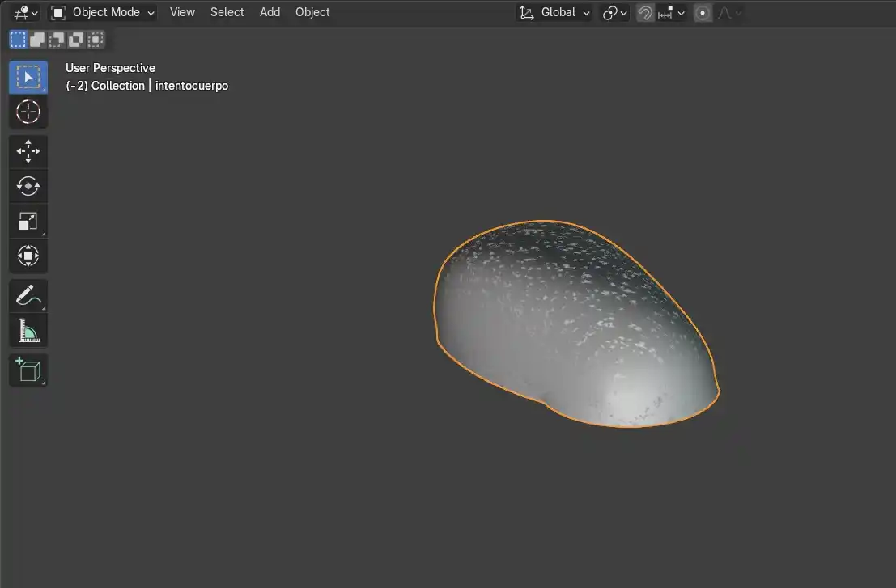This screenshot has height=588, width=896.
Task: Choose the Subtract selection mode
Action: 57,40
